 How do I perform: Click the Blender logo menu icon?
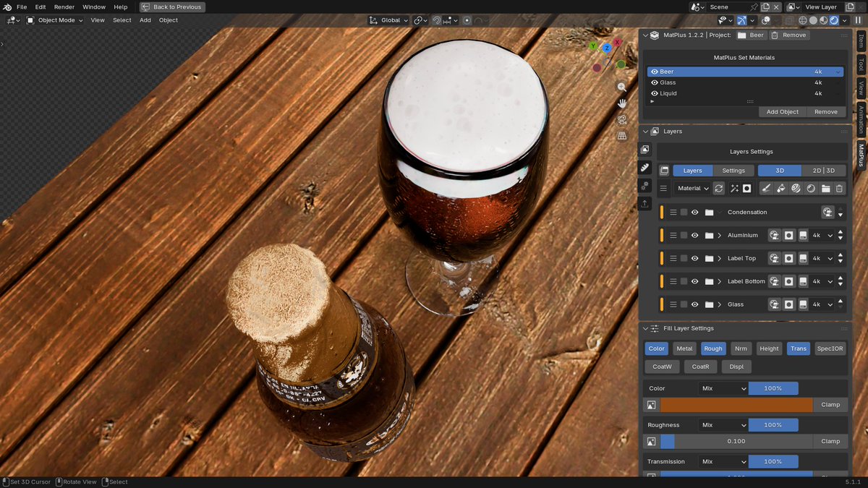(x=7, y=7)
